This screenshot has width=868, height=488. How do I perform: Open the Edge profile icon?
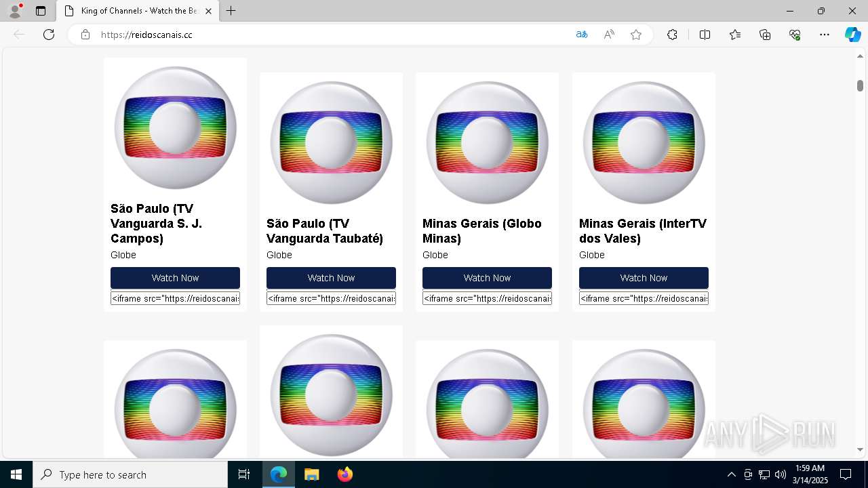tap(15, 11)
